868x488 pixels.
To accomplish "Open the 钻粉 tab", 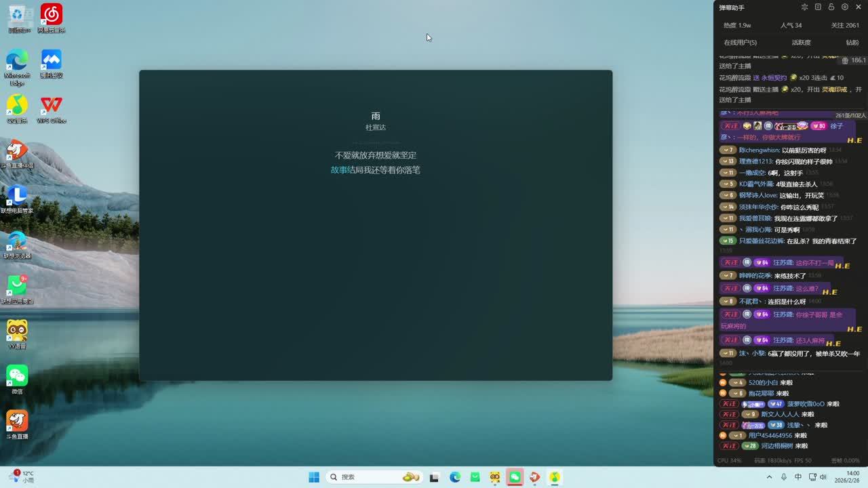I will pos(852,43).
